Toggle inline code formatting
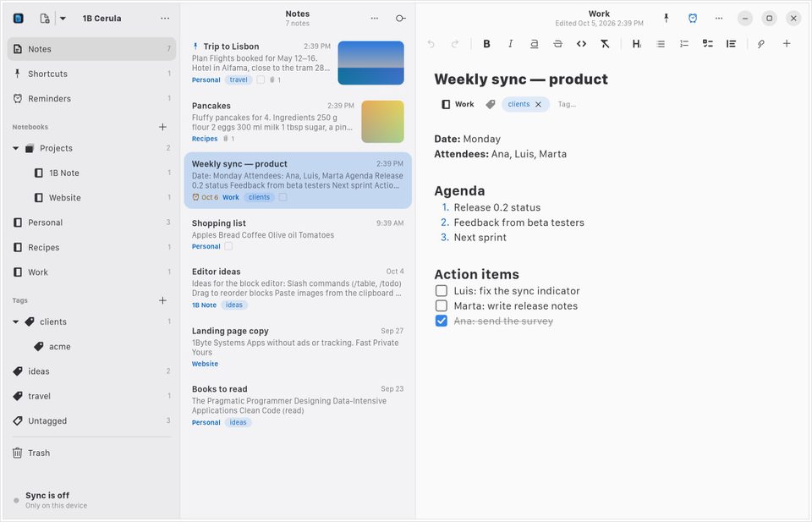The width and height of the screenshot is (812, 522). click(582, 44)
